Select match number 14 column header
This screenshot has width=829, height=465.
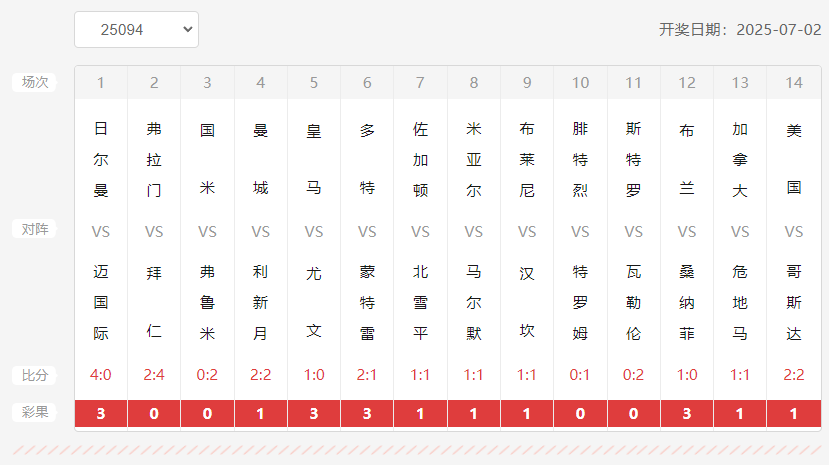(x=794, y=83)
